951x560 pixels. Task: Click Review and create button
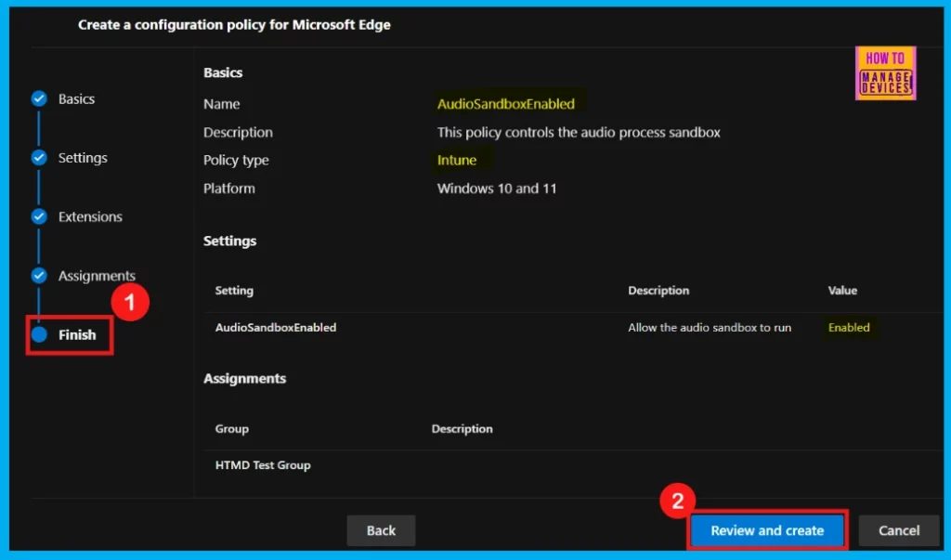(x=767, y=530)
